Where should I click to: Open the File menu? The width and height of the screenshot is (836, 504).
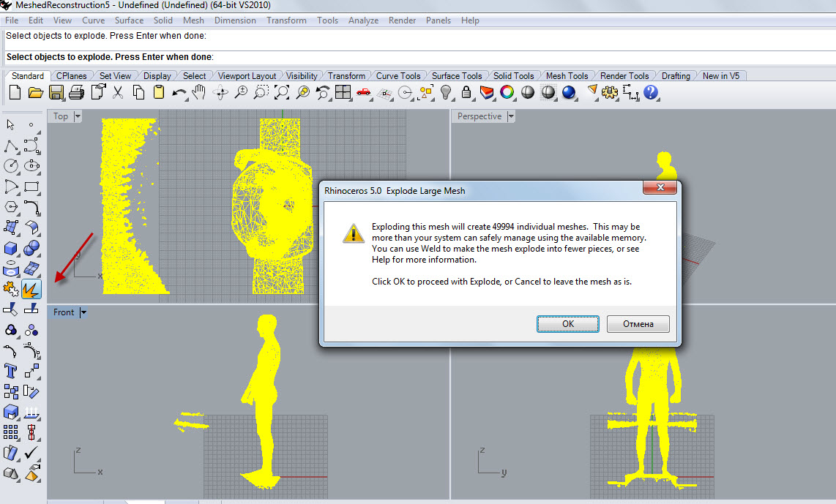point(12,20)
